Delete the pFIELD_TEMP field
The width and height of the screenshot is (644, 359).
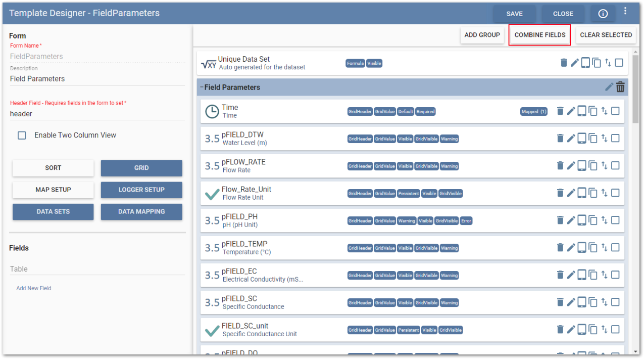pos(560,247)
